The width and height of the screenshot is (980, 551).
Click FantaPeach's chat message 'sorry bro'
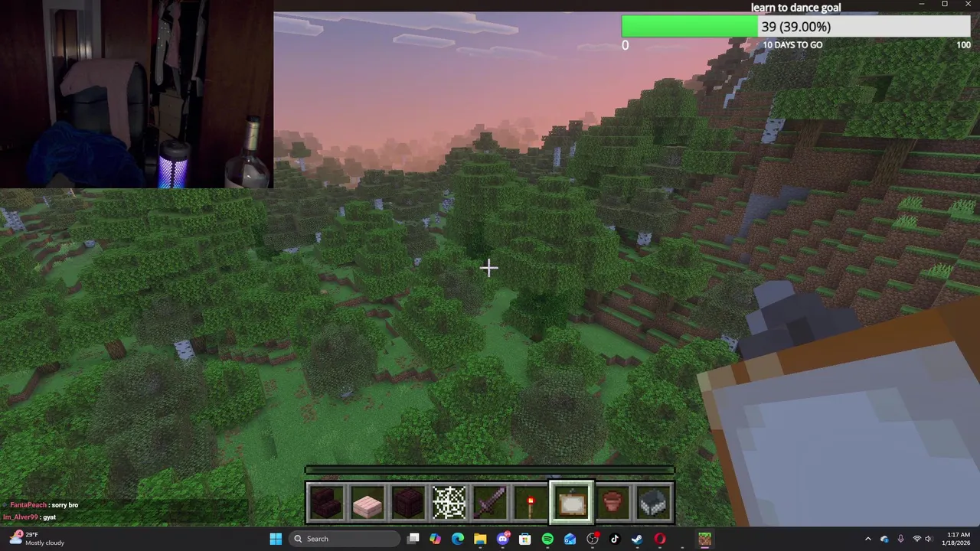coord(44,505)
